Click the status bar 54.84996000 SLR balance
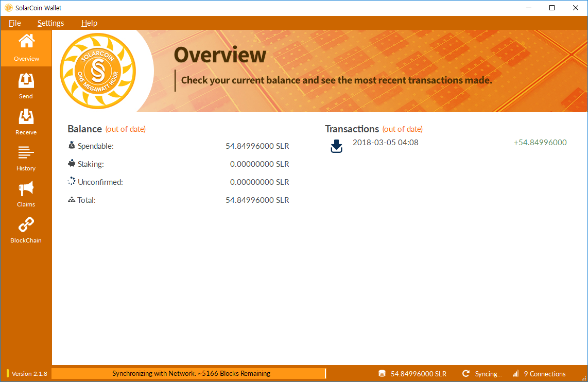 point(419,374)
